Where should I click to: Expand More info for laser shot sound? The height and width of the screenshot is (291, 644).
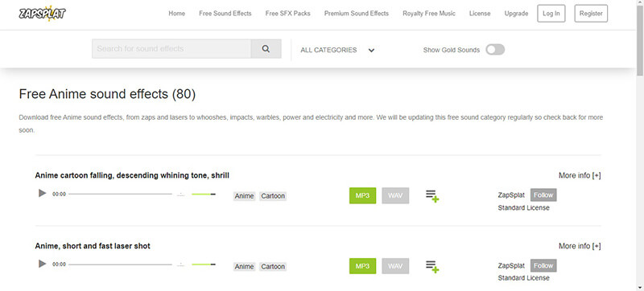(580, 246)
